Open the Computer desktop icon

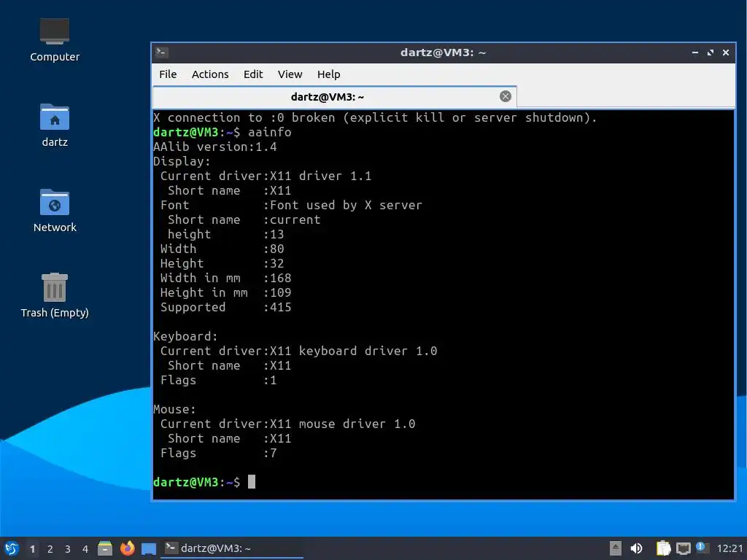[x=54, y=40]
